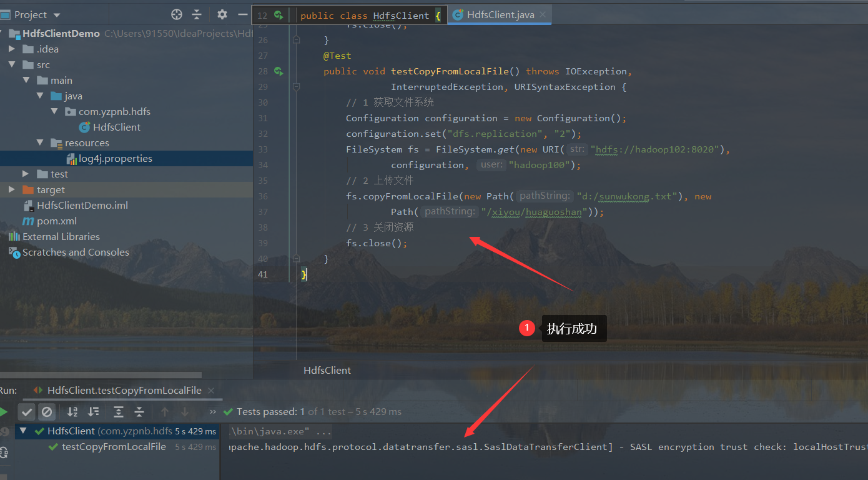The width and height of the screenshot is (868, 480).
Task: Expand all test results
Action: (119, 412)
